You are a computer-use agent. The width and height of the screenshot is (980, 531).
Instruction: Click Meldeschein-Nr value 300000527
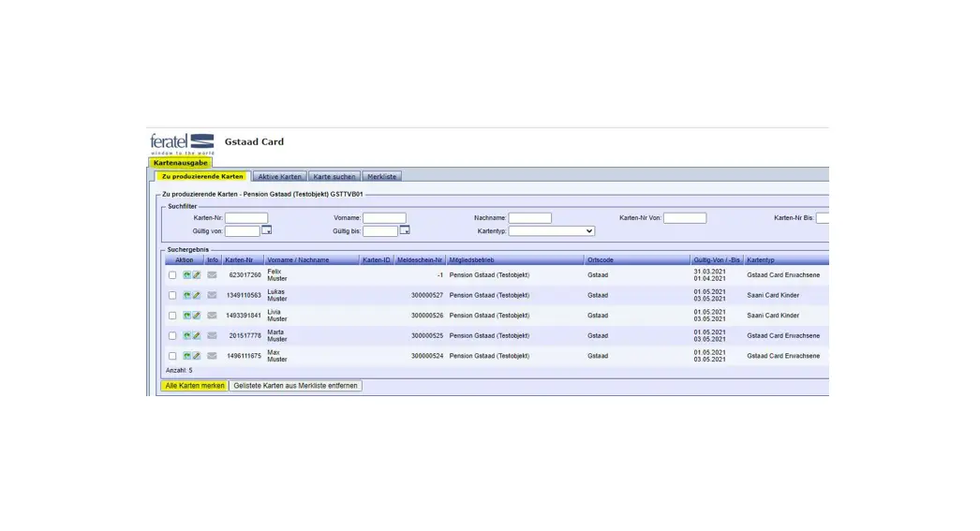click(427, 296)
